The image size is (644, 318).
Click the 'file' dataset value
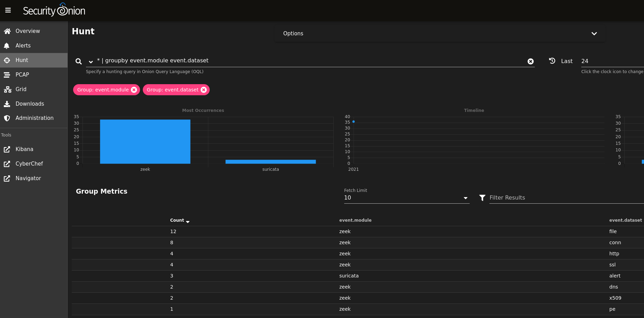tap(613, 231)
